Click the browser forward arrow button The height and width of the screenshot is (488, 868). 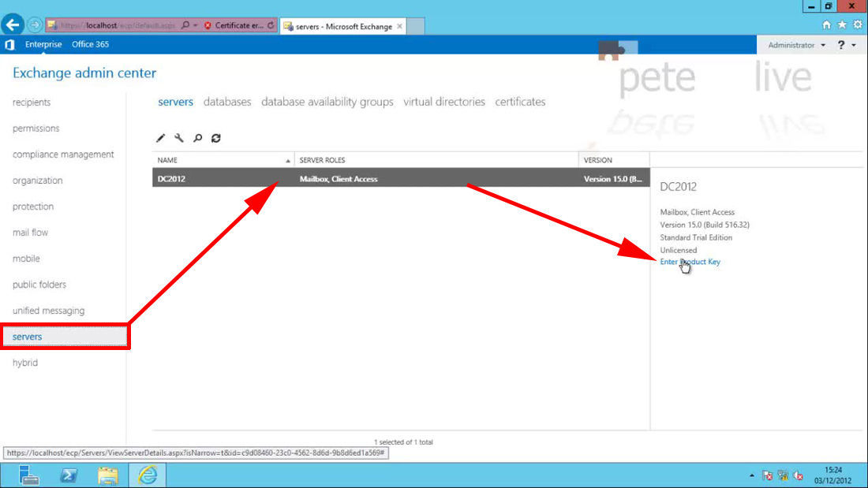(34, 25)
